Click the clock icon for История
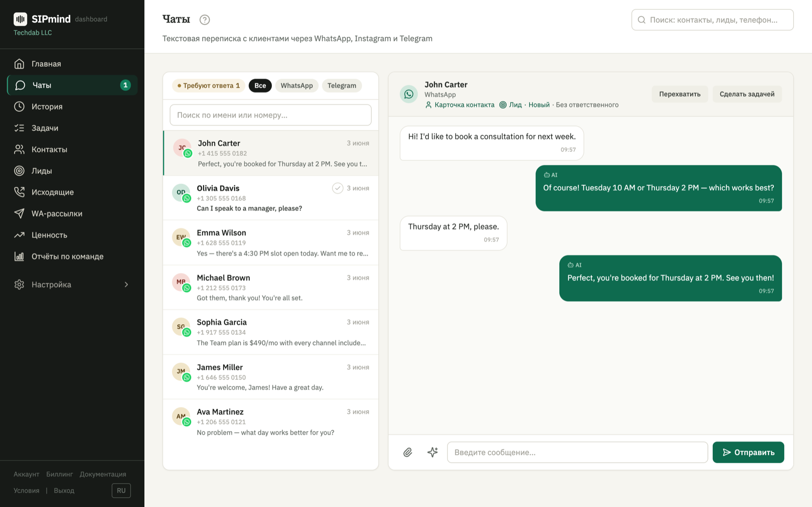The image size is (812, 507). (x=19, y=106)
